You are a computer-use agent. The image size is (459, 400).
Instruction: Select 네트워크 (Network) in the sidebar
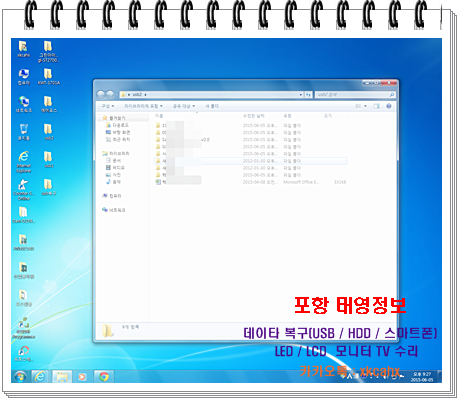114,210
